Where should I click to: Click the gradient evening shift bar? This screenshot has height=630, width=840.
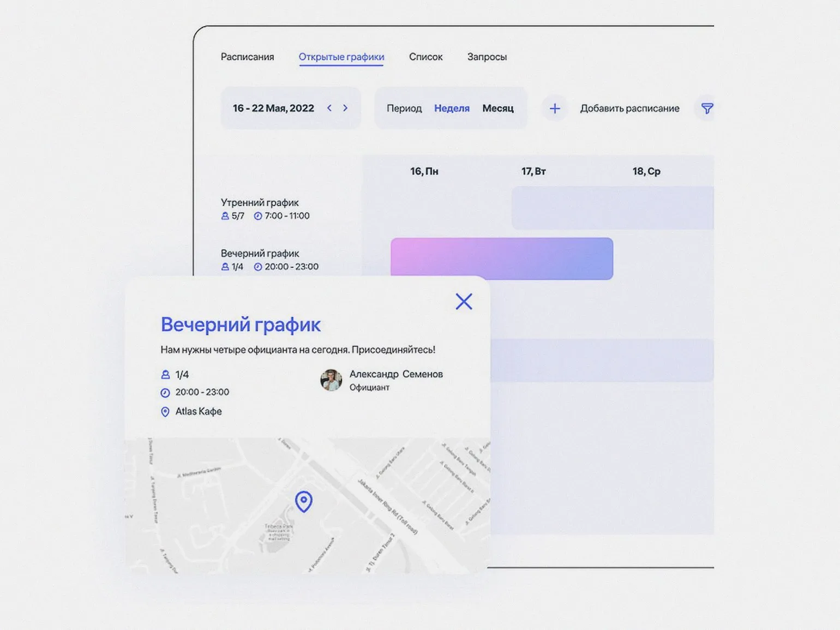[x=501, y=258]
